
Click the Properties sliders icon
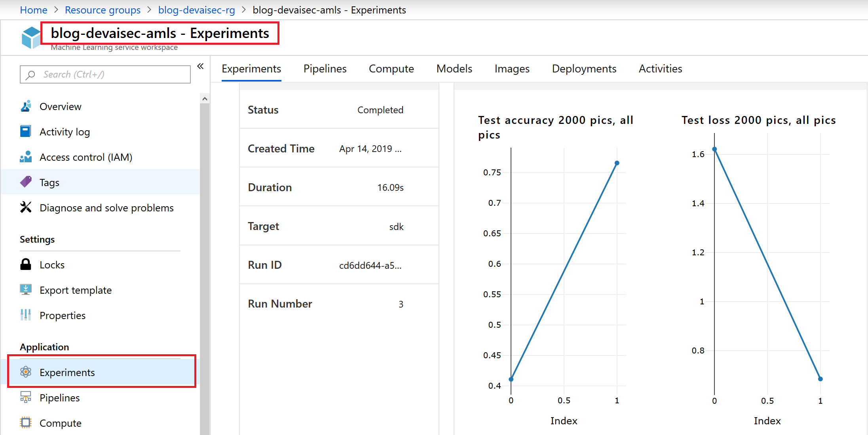[26, 315]
